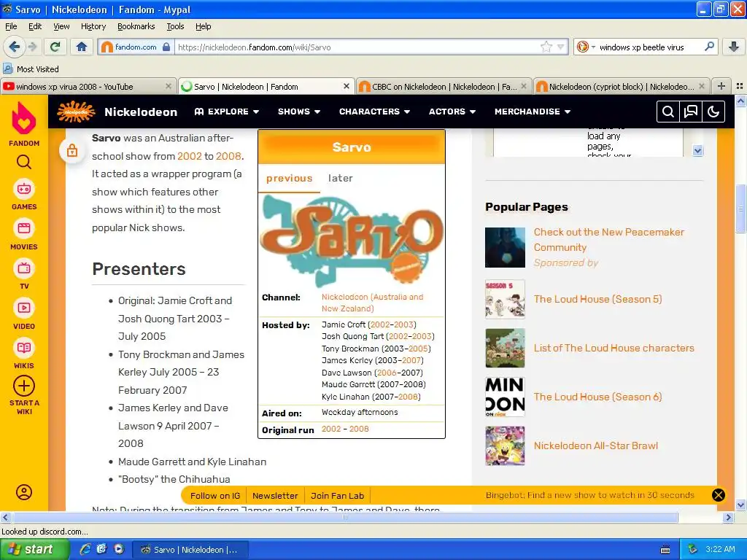
Task: Expand the Actors dropdown menu
Action: 452,112
